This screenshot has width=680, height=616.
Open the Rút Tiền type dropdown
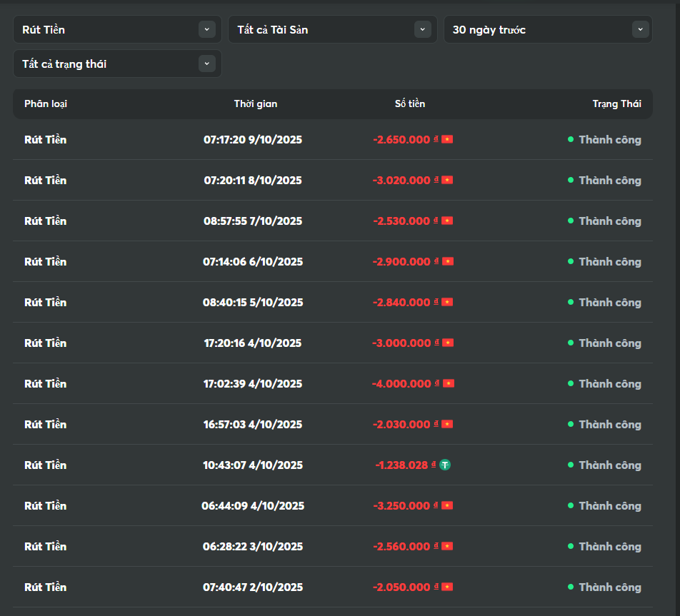(117, 29)
